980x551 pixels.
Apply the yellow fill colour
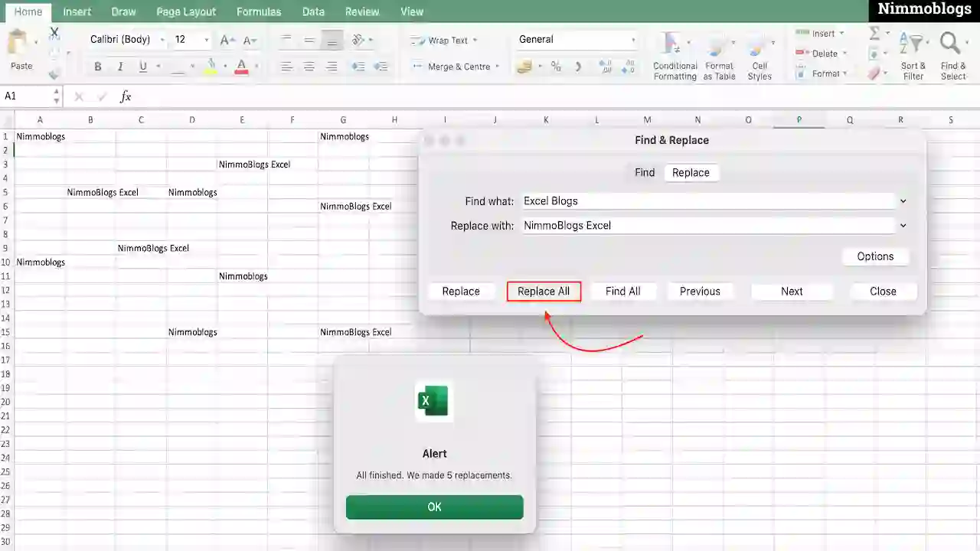(211, 67)
